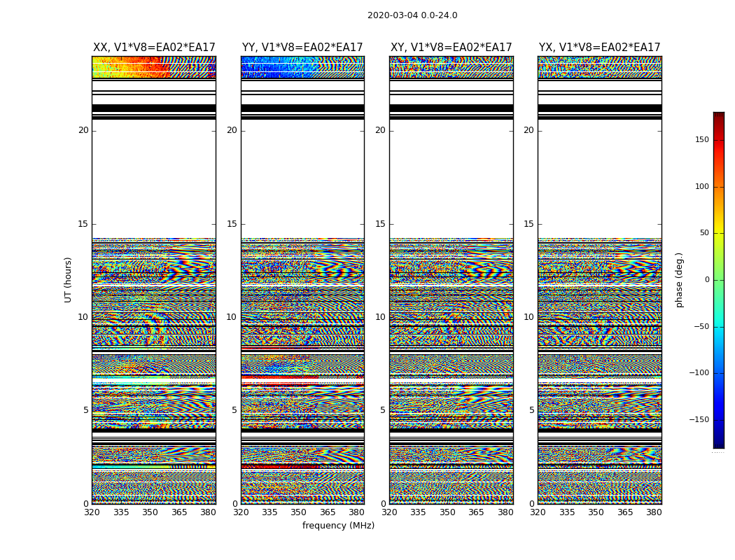Screen dimensions: 735x560
Task: Click colorbar tick label 50
Action: pos(704,233)
